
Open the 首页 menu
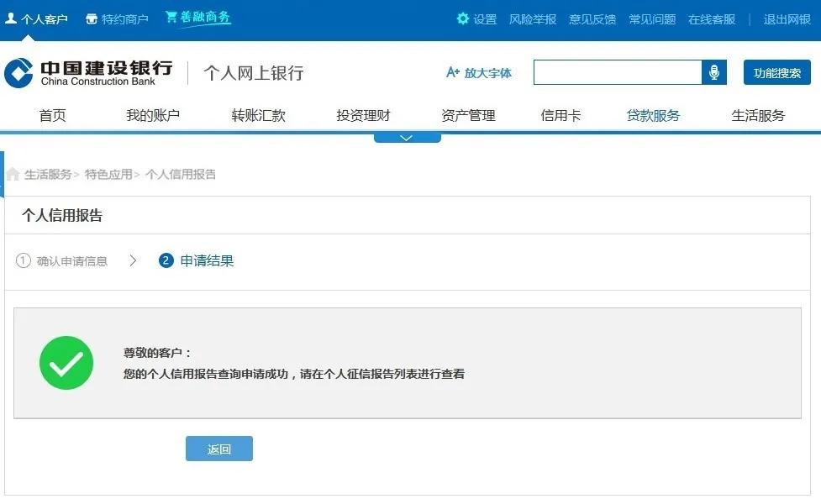pos(52,115)
